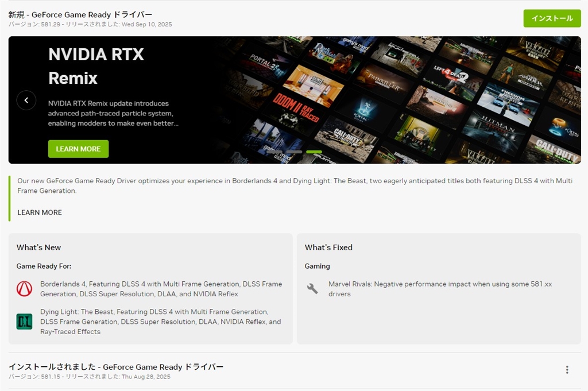Click the 新規 - GeForce Game Ready ドライバー title
The width and height of the screenshot is (588, 391).
pyautogui.click(x=80, y=14)
